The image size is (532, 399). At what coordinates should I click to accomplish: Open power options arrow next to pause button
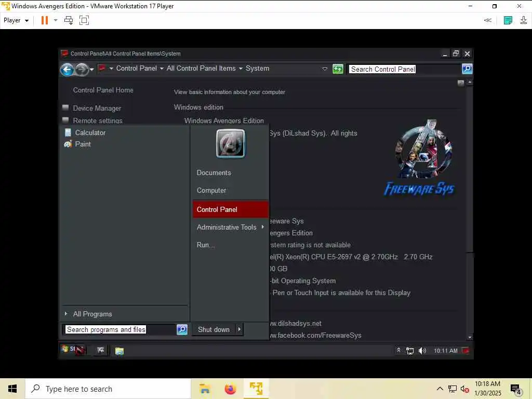56,20
